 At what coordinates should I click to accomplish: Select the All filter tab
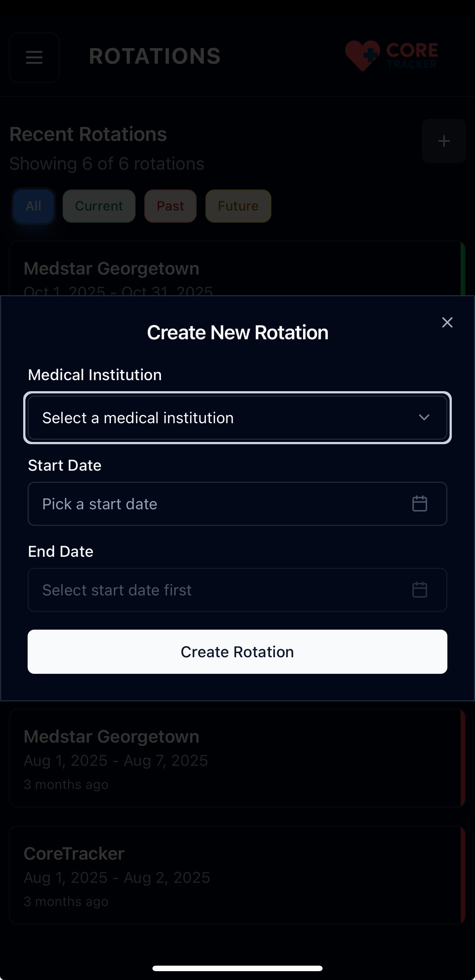click(34, 206)
